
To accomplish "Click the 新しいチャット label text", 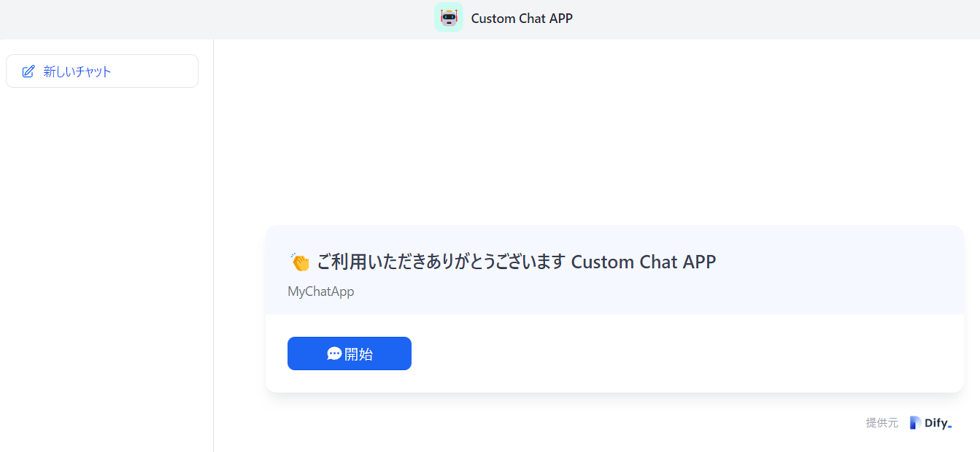I will coord(77,71).
